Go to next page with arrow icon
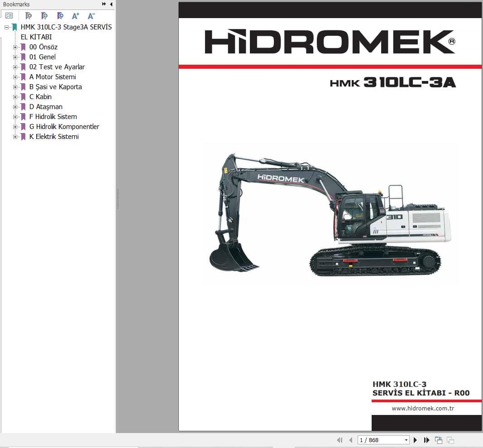The image size is (483, 448). click(x=415, y=439)
